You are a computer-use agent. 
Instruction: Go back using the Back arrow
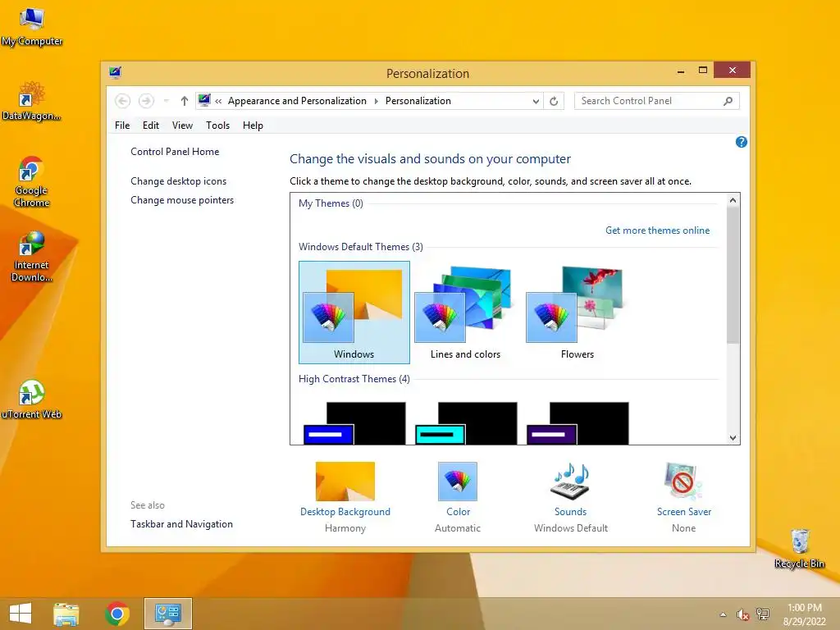pos(123,101)
